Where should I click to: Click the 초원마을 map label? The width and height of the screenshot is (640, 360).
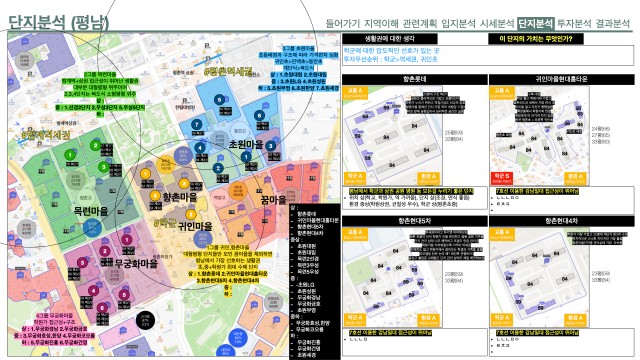[x=246, y=144]
